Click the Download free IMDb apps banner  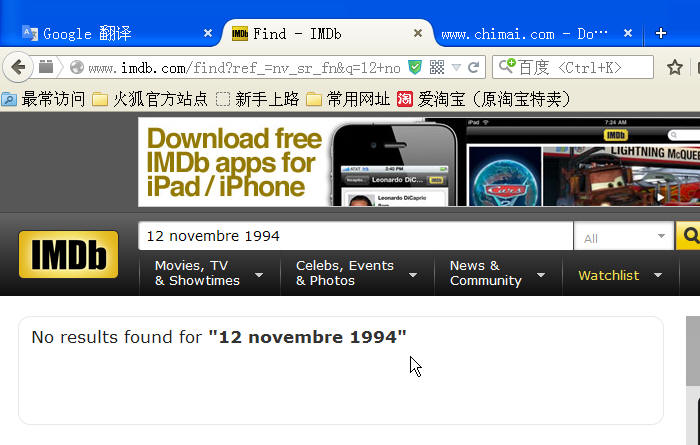(x=419, y=162)
